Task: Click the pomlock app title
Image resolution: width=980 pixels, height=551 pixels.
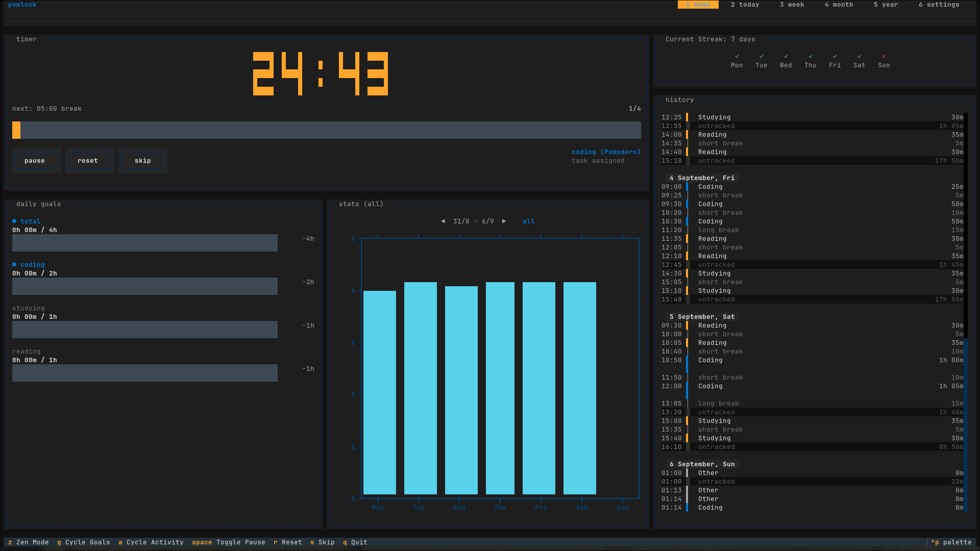Action: tap(22, 5)
